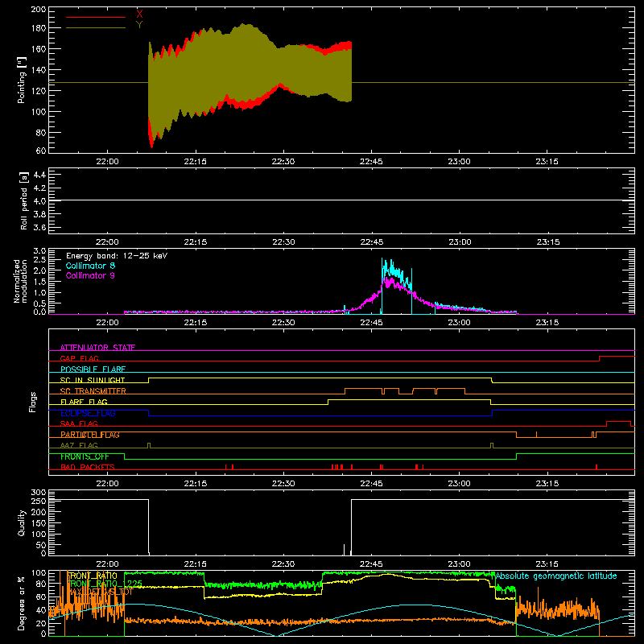644x644 pixels.
Task: Click the 4.4 tick on Roll period axis
Action: (39, 175)
